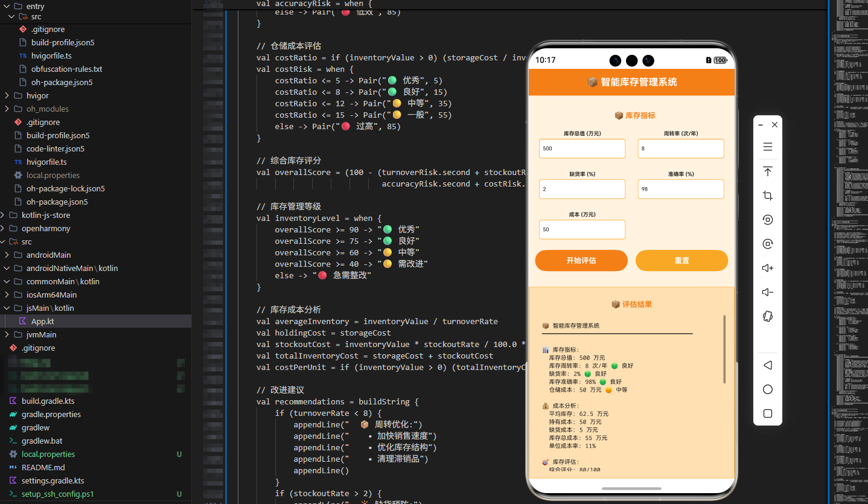
Task: Click the 智能库存管理系统 app title bar
Action: 631,82
